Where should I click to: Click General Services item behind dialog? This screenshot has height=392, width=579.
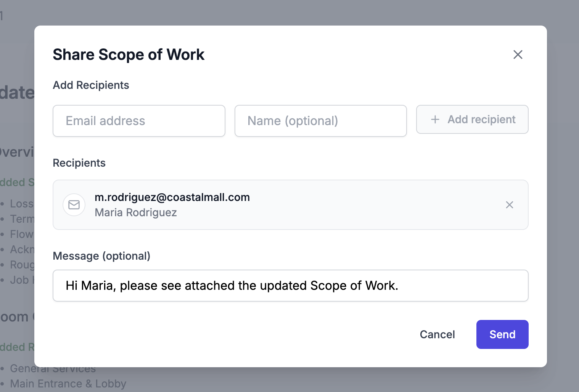tap(53, 370)
